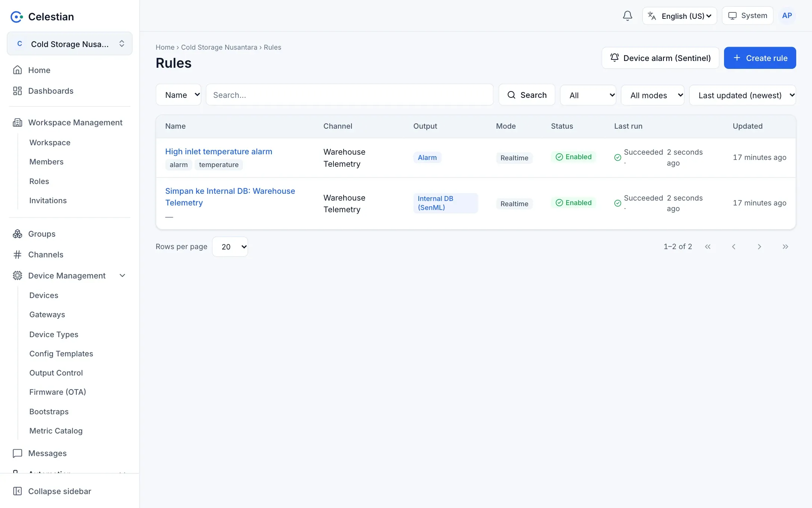Click the temperature tag chip
Image resolution: width=812 pixels, height=508 pixels.
tap(218, 165)
